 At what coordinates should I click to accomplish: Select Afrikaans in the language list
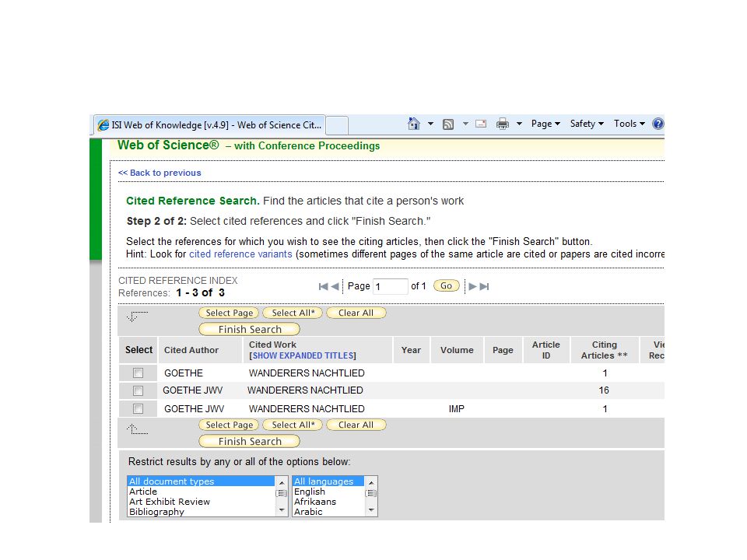[x=328, y=502]
